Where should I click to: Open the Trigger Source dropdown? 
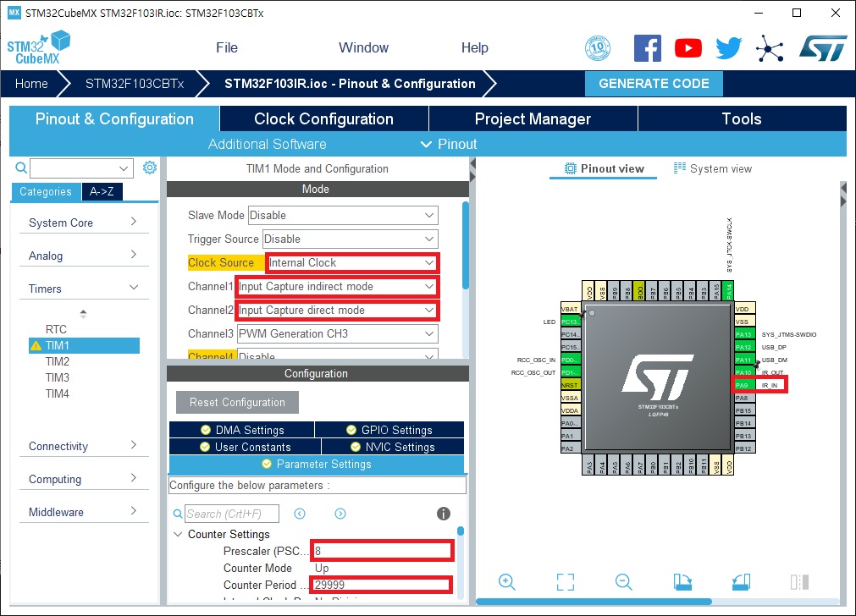[351, 239]
